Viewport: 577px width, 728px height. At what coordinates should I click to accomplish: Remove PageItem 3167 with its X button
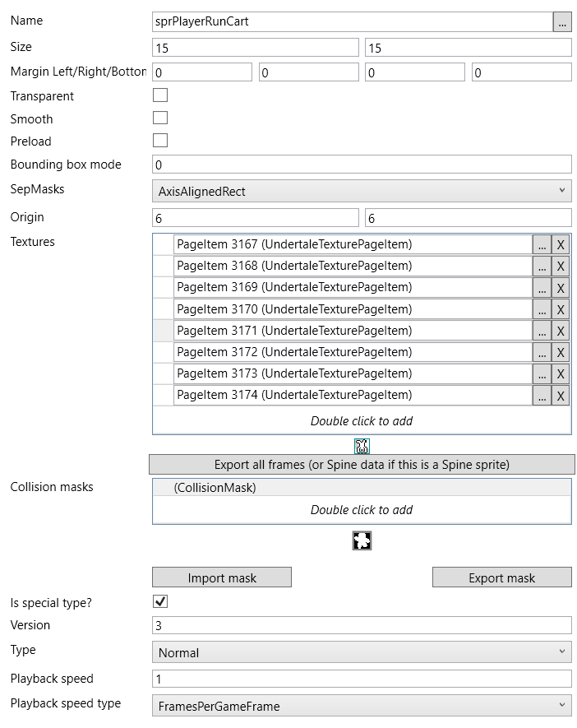click(561, 244)
